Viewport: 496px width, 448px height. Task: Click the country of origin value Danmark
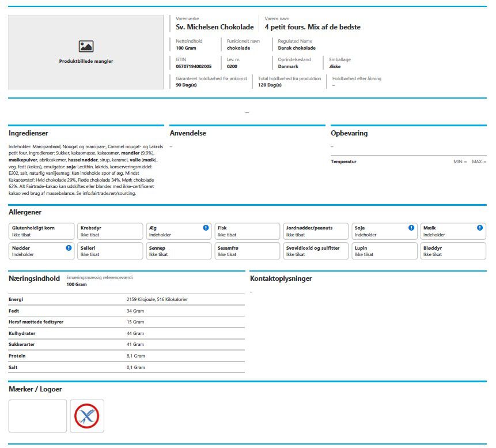(288, 66)
